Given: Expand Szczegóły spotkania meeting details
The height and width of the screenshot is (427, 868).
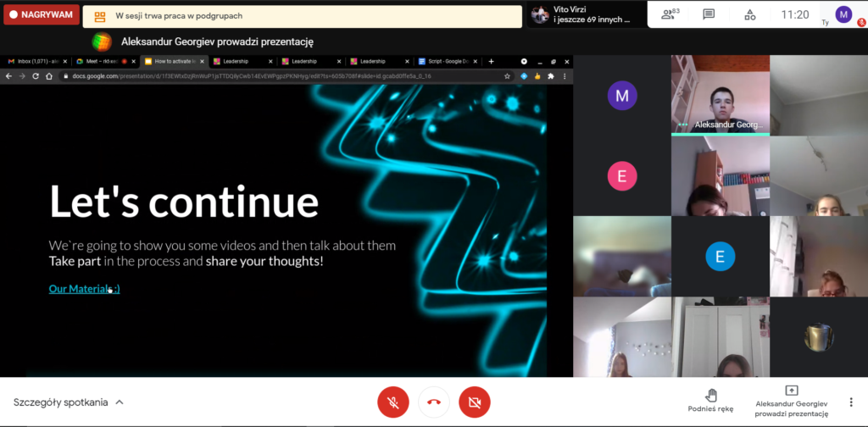Looking at the screenshot, I should click(x=68, y=402).
